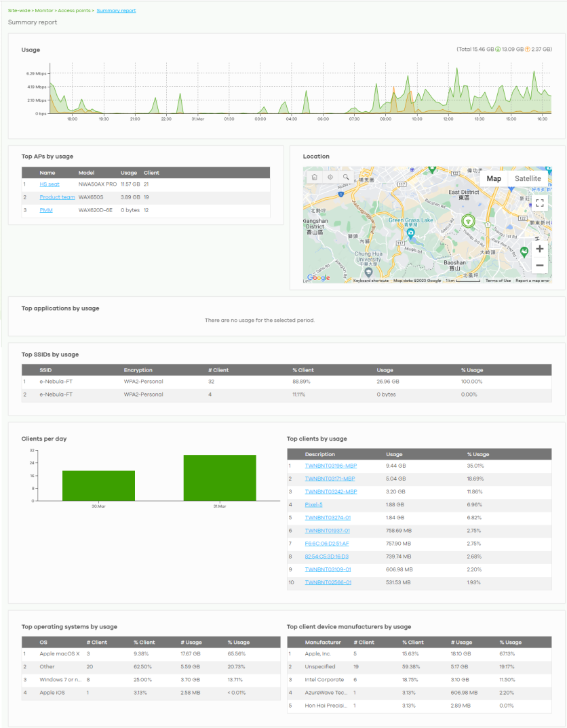
Task: Open client TWNBNT03196-MBP details
Action: coord(330,466)
